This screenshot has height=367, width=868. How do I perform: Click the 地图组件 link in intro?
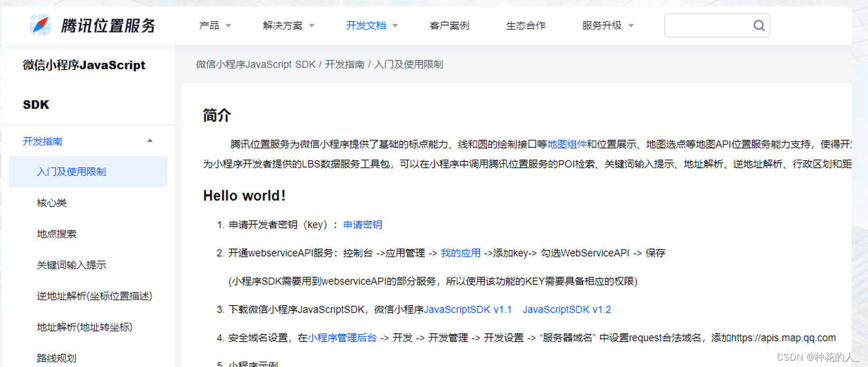coord(567,144)
